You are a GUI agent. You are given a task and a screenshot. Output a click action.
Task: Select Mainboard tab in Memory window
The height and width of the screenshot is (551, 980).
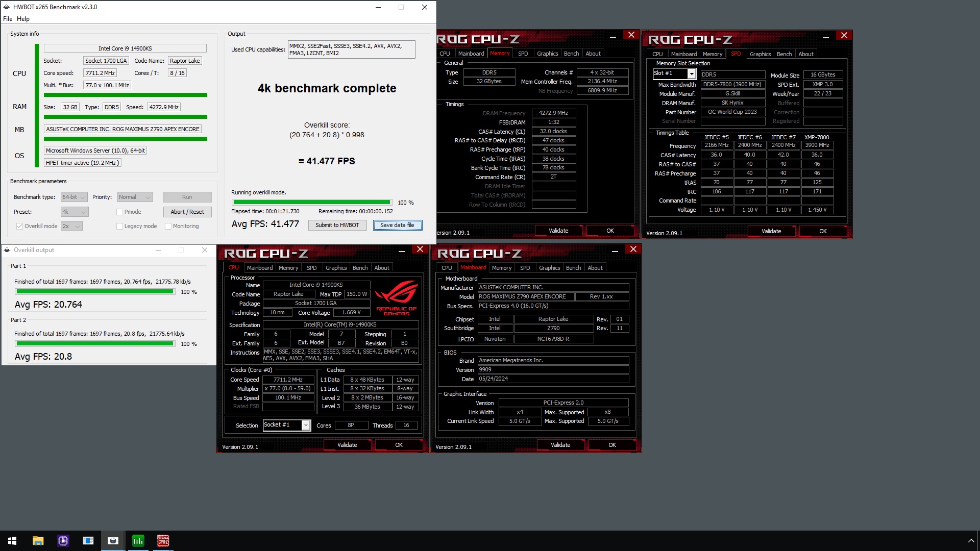point(471,54)
